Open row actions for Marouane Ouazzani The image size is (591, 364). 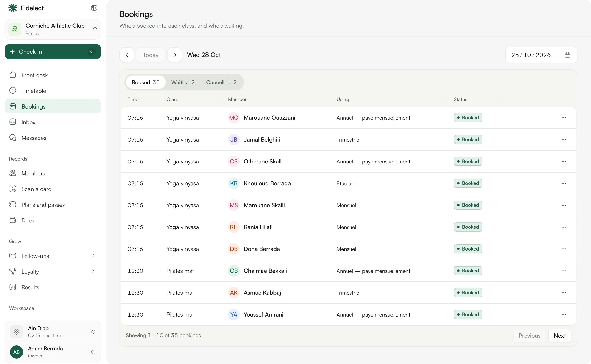[x=564, y=118]
